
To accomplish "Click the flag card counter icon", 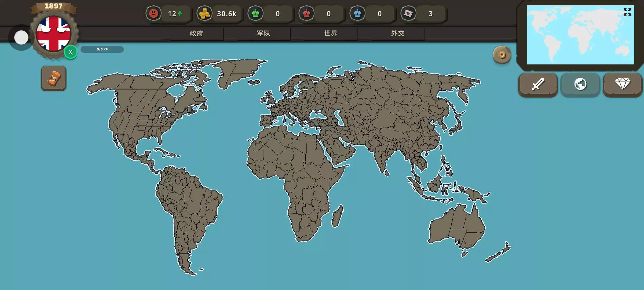I will (x=408, y=13).
